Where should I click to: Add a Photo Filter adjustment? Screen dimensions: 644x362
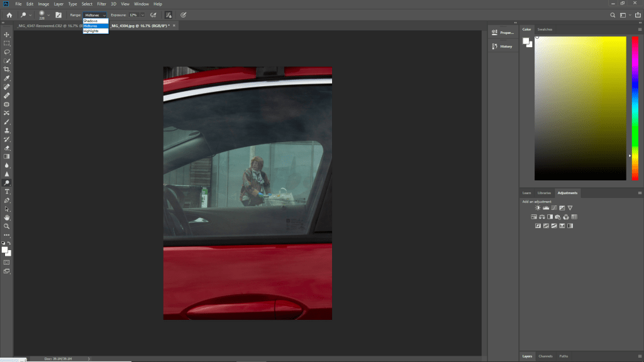tap(558, 217)
